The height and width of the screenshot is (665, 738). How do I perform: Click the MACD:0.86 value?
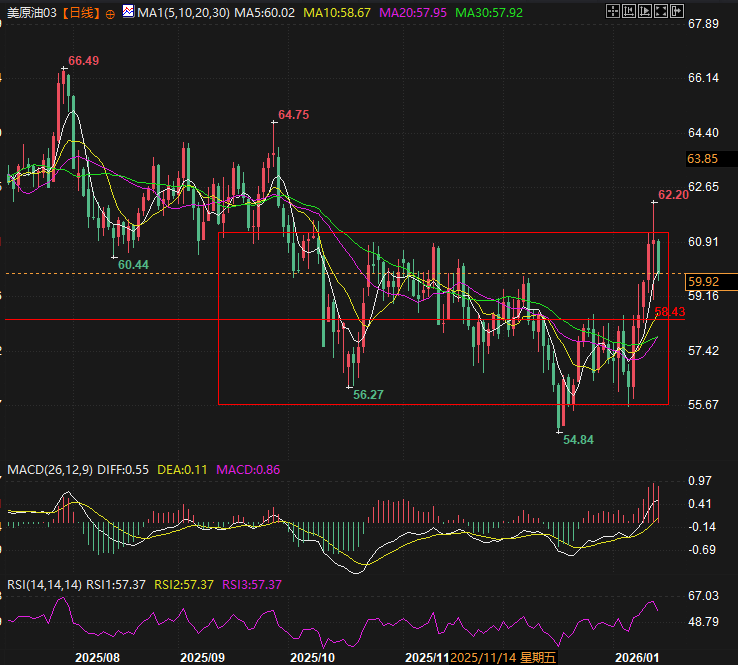pyautogui.click(x=248, y=470)
